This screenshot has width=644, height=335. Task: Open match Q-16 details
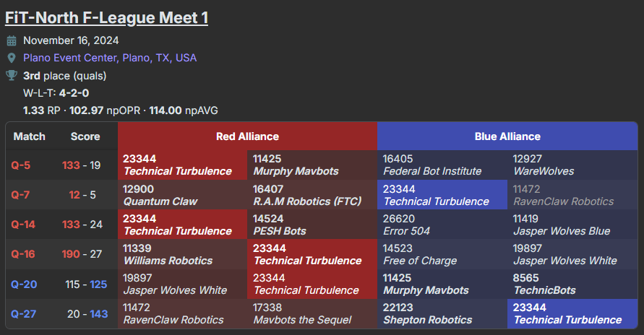tap(25, 254)
